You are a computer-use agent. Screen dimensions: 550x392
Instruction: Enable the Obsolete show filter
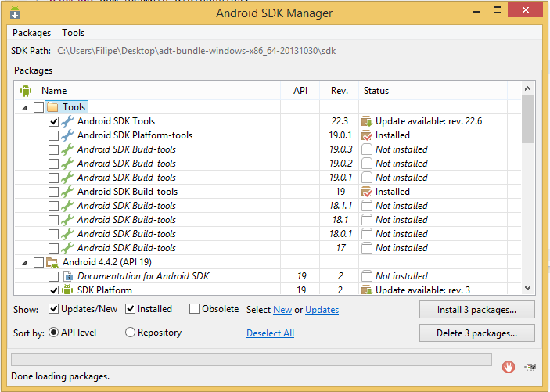pyautogui.click(x=194, y=309)
